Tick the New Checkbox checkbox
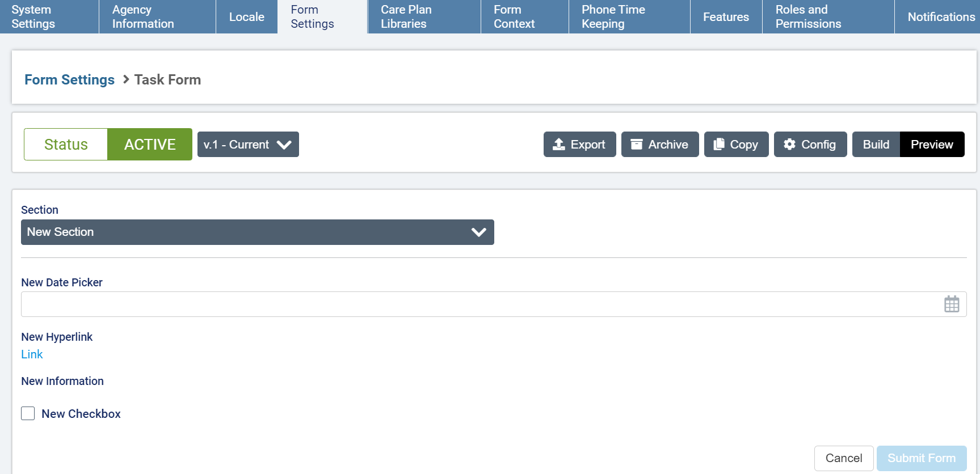Screen dimensions: 980x474 coord(28,413)
